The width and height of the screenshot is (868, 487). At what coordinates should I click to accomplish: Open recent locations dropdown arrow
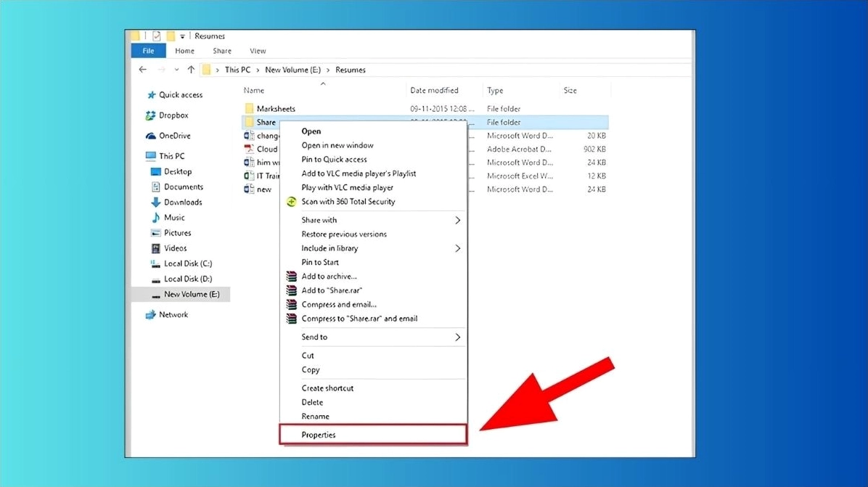(x=176, y=70)
